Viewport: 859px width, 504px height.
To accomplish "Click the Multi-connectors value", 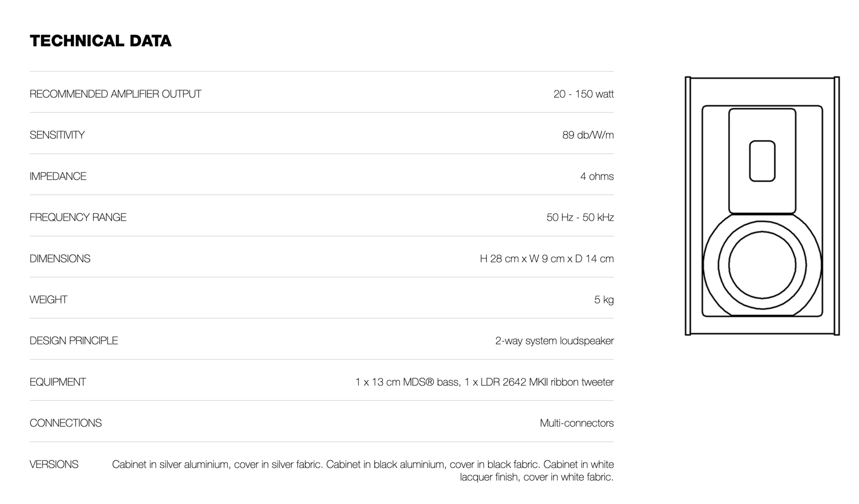I will coord(576,423).
